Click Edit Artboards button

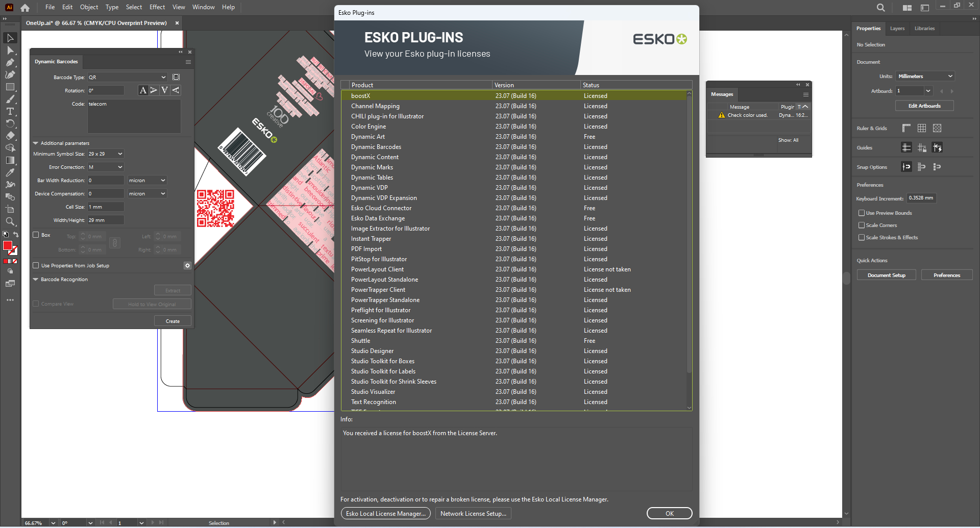924,106
